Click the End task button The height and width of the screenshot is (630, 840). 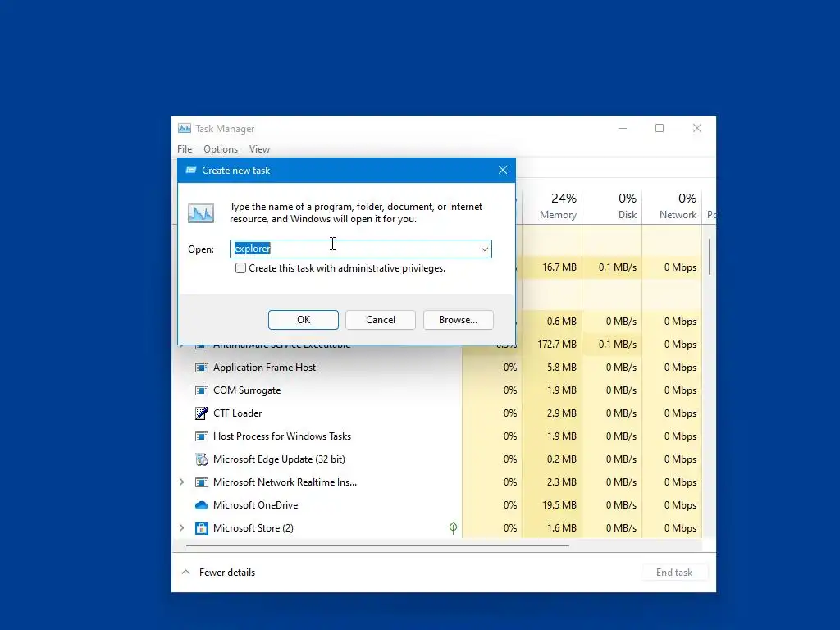point(674,572)
